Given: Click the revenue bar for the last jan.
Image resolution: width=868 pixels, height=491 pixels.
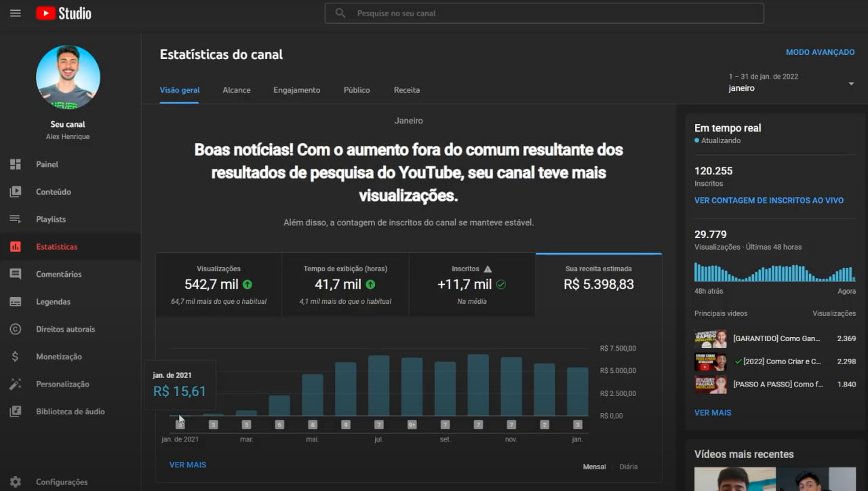Looking at the screenshot, I should pyautogui.click(x=578, y=391).
